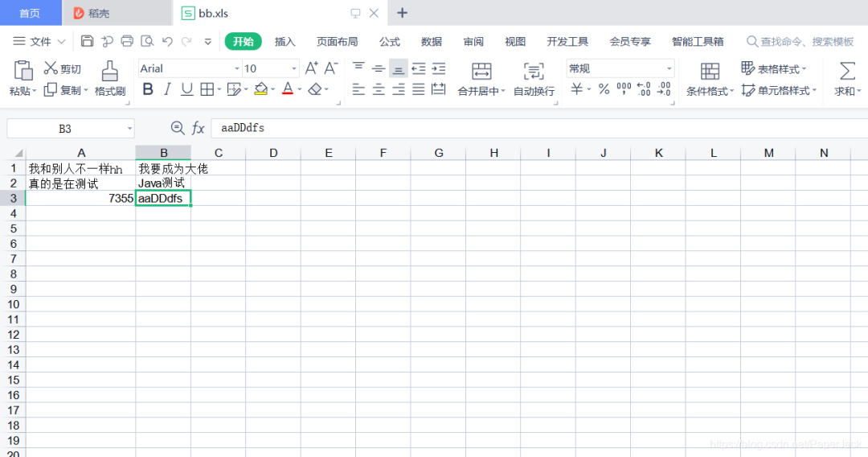Click the borders grid icon

click(x=207, y=89)
